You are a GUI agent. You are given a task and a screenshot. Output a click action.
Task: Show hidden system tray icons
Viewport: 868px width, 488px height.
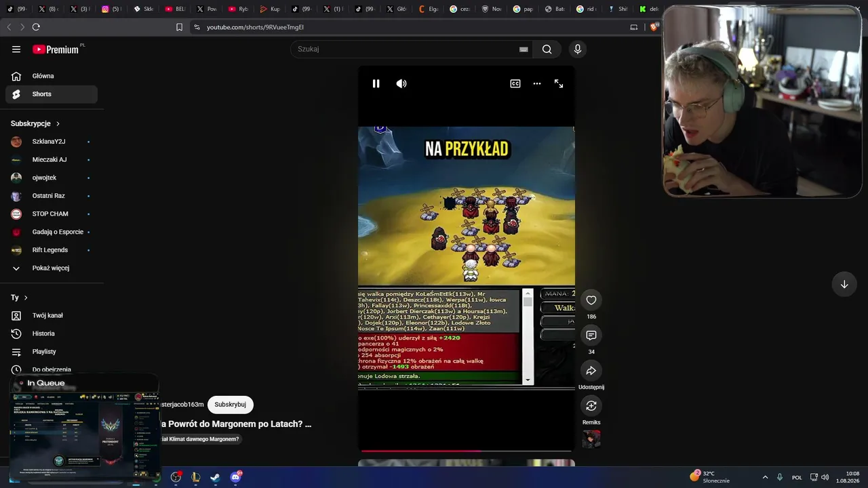(766, 477)
